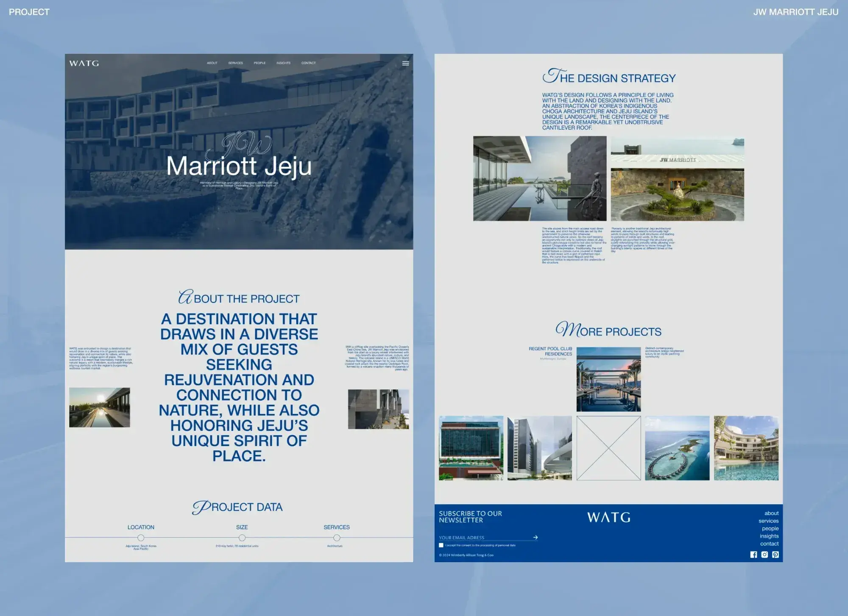The height and width of the screenshot is (616, 848).
Task: Open the About nav item
Action: (212, 63)
